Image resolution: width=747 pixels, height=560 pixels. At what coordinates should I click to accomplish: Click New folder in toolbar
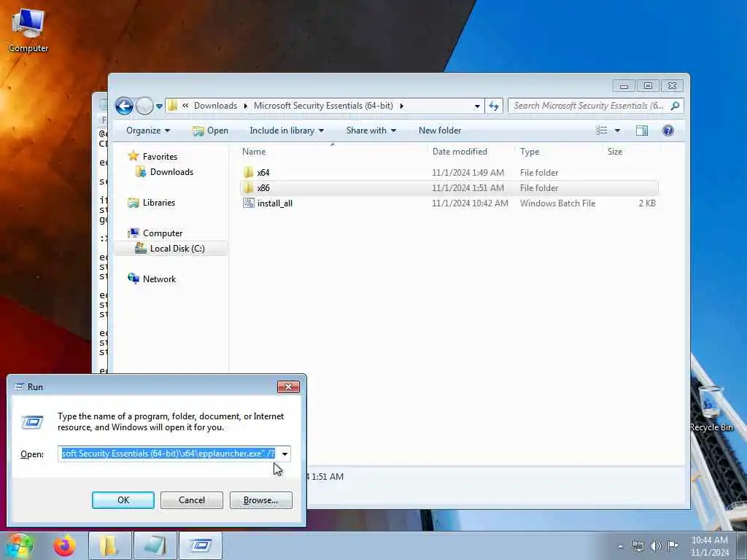point(440,131)
